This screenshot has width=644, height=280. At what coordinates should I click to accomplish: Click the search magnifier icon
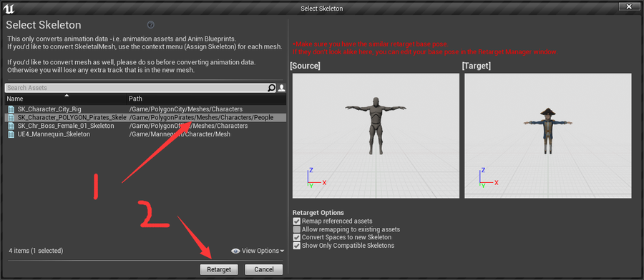pos(271,88)
